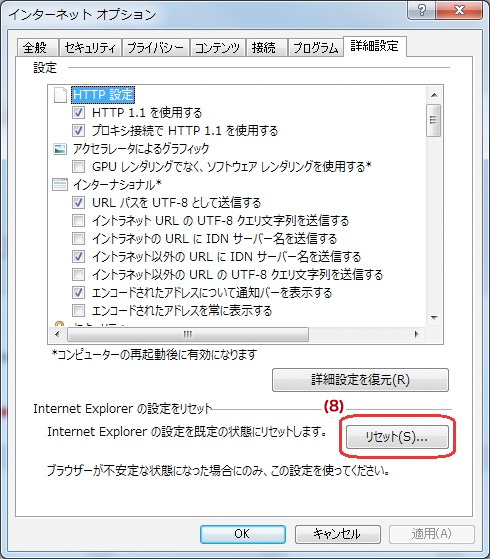Click the horizontal scrollbar thumb
The width and height of the screenshot is (490, 559).
pos(188,334)
